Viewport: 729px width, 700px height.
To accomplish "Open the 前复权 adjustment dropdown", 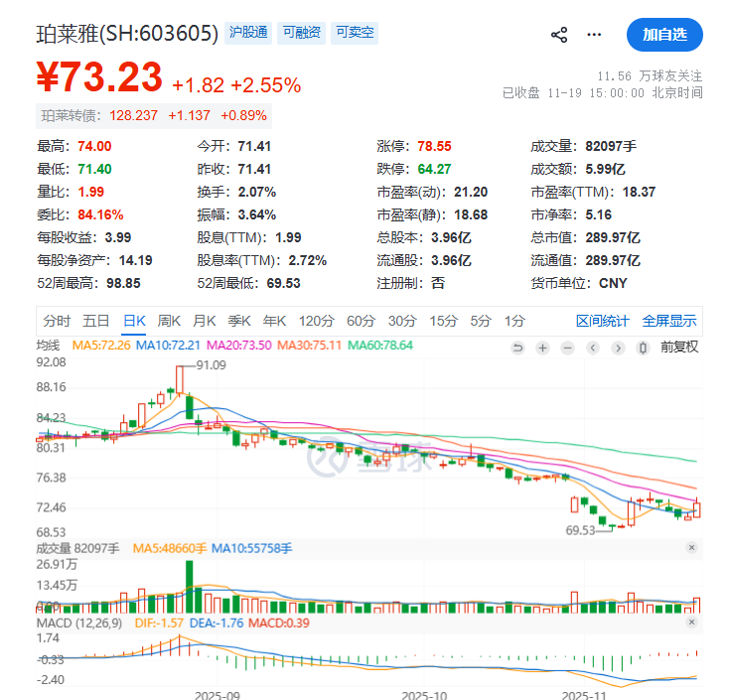I will [x=679, y=348].
